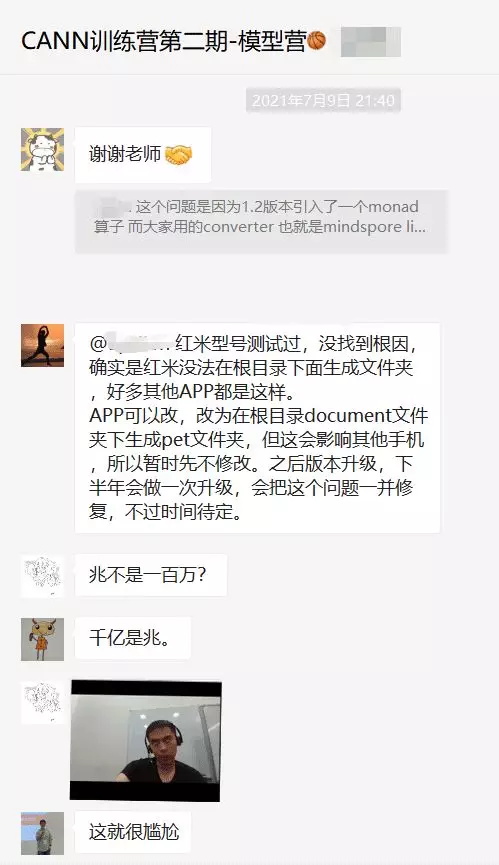Click the basketball emoji in chat title

click(x=316, y=41)
